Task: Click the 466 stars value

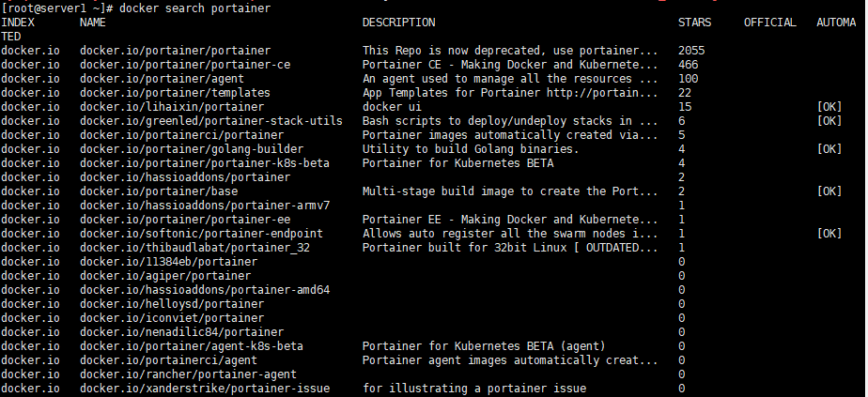Action: tap(688, 65)
